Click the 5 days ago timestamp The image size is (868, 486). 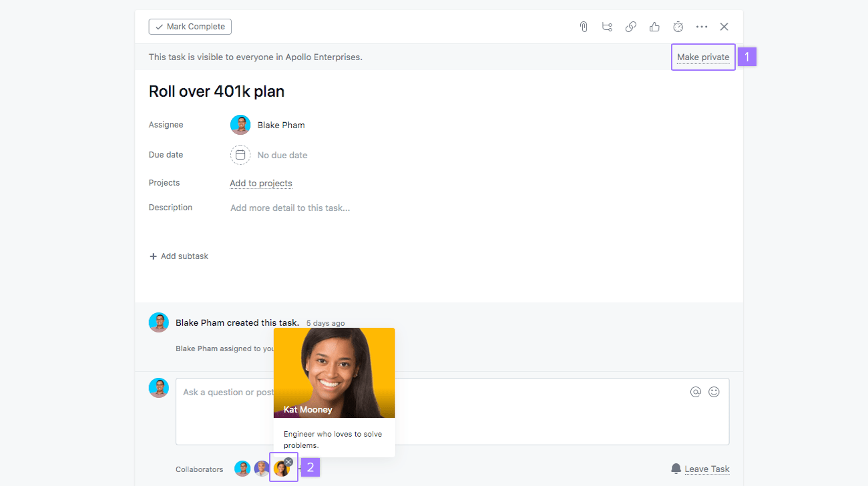pyautogui.click(x=326, y=323)
